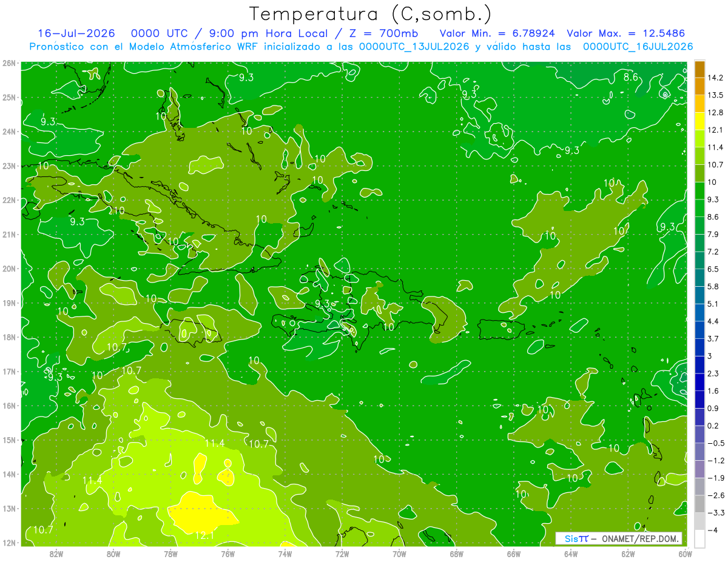The height and width of the screenshot is (562, 728).
Task: Click colorbar label '-2.6'
Action: pos(716,495)
